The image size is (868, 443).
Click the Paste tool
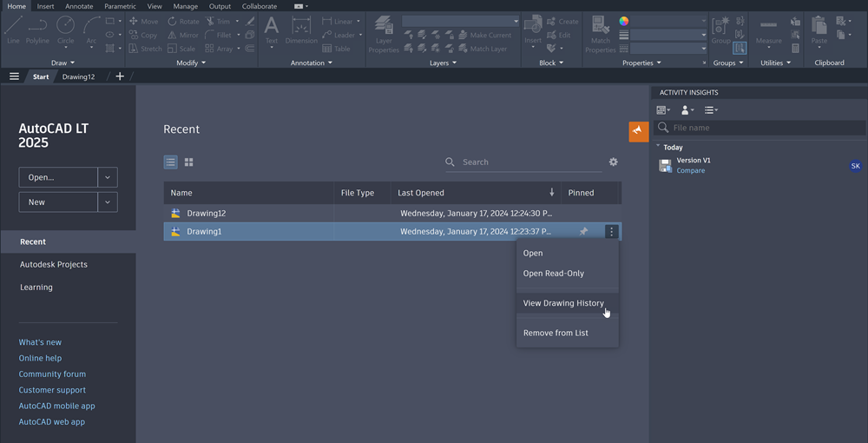click(819, 30)
